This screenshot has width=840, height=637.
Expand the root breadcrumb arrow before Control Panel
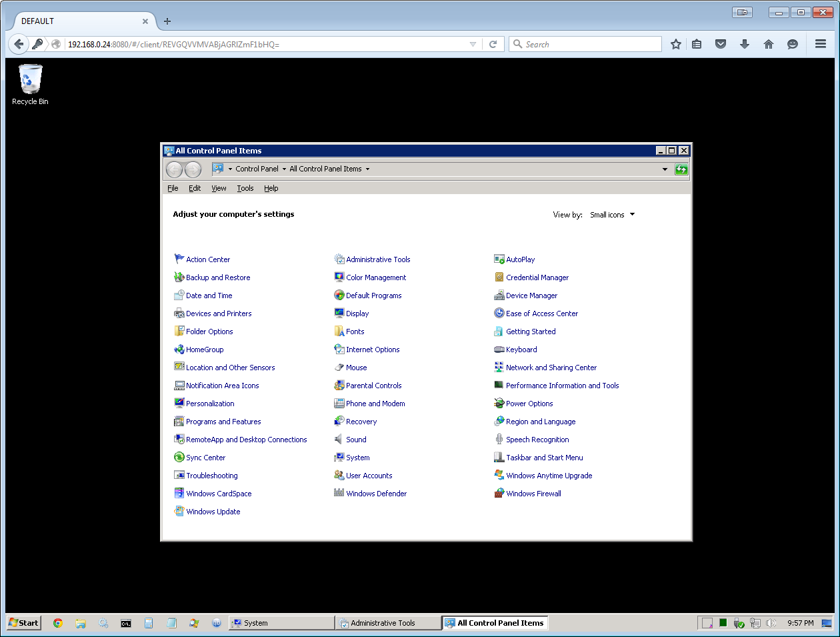230,169
